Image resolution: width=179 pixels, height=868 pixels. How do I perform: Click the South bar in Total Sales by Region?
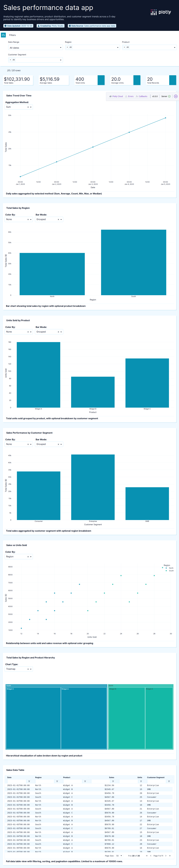(x=133, y=263)
